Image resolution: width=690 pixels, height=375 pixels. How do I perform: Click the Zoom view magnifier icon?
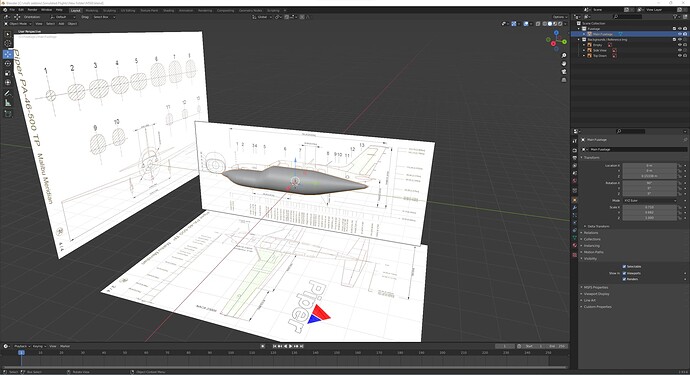(564, 55)
